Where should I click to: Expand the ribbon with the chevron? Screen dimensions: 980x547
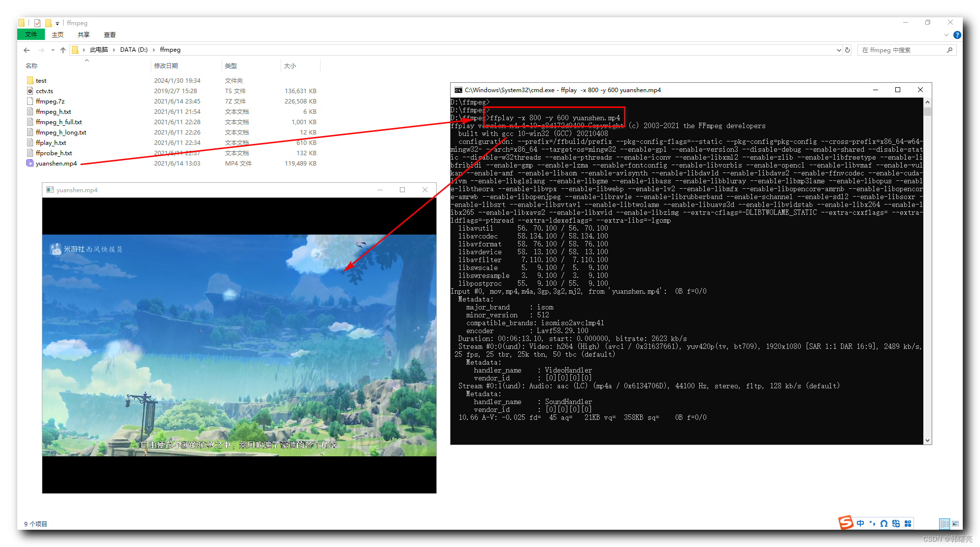(946, 35)
